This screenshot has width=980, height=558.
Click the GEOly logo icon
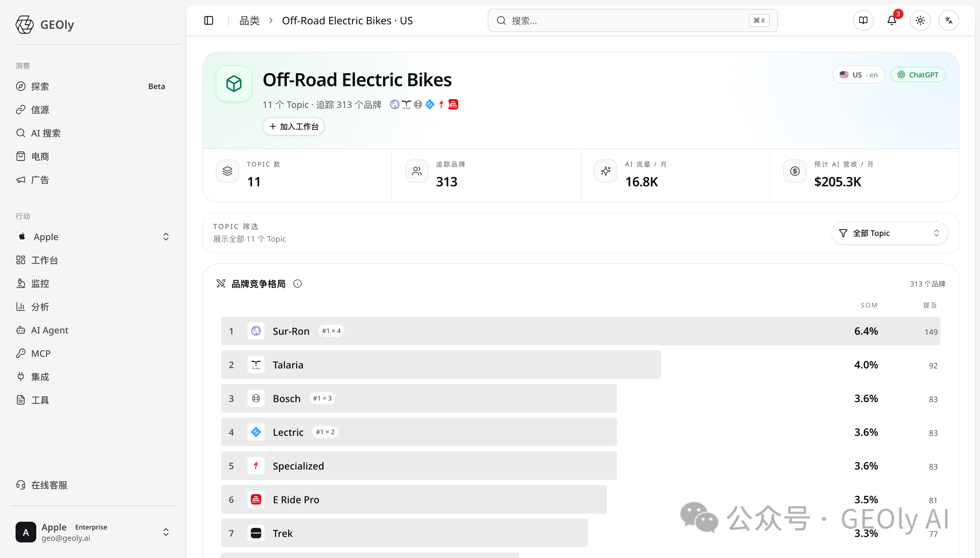pos(25,25)
